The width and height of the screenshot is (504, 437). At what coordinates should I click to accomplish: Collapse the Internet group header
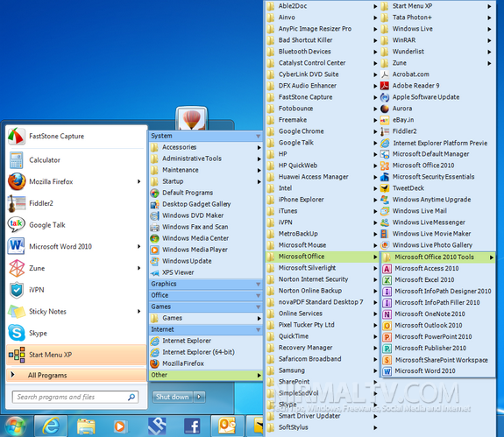pos(206,329)
